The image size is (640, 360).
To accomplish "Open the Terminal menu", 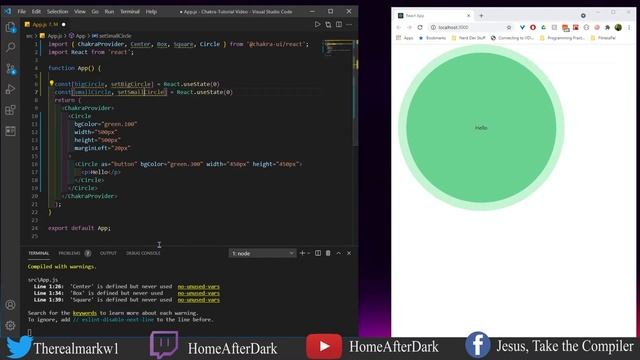I will (130, 11).
